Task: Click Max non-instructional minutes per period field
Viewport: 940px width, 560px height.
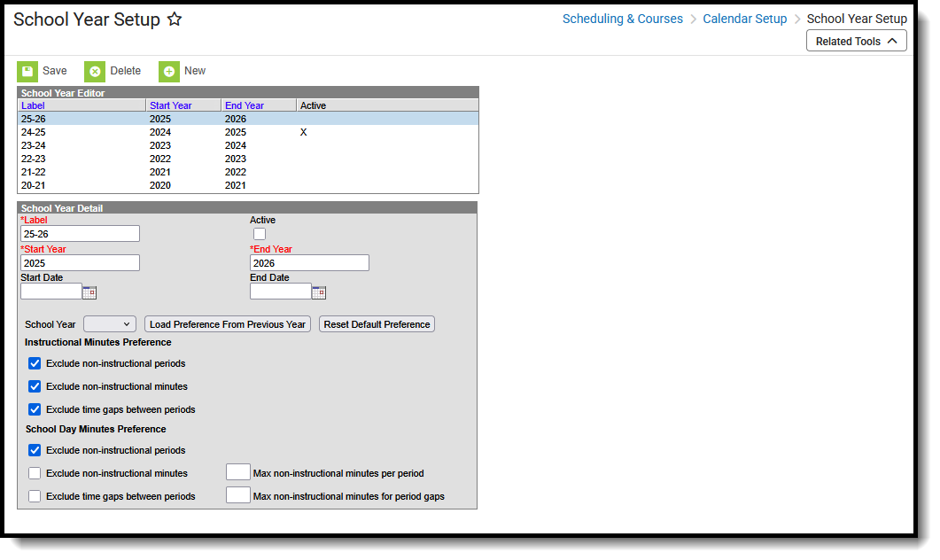Action: (238, 472)
